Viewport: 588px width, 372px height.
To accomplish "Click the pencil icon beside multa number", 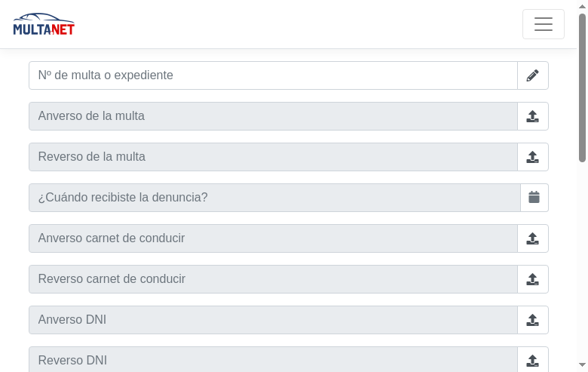I will (533, 75).
